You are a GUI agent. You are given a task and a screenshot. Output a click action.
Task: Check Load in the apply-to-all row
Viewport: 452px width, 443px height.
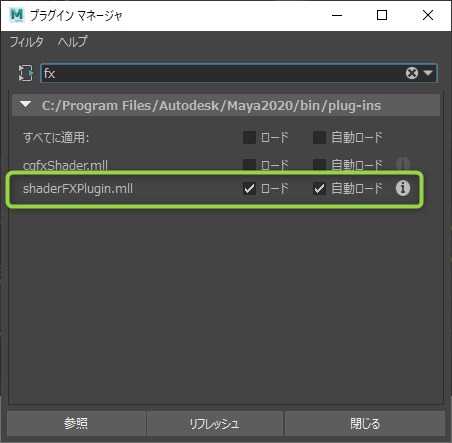(249, 137)
